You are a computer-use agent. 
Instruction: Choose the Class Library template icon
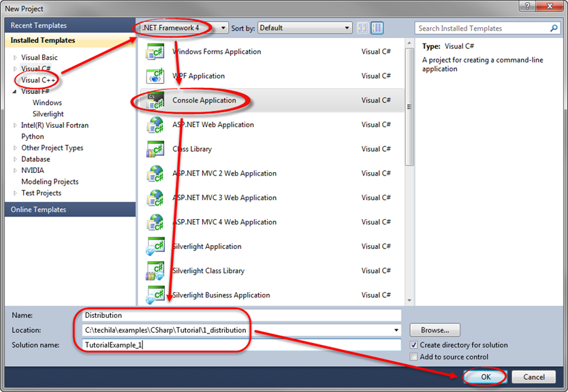[155, 149]
